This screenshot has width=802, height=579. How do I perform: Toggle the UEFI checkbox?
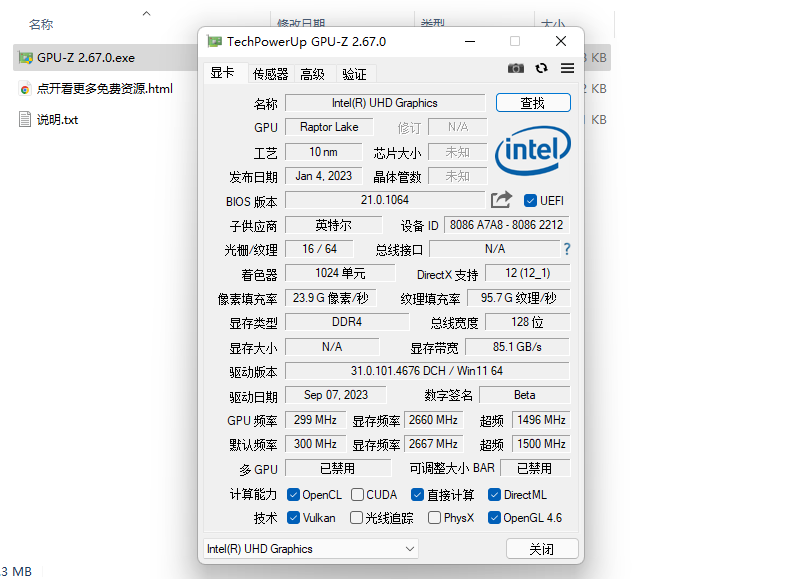pyautogui.click(x=530, y=201)
